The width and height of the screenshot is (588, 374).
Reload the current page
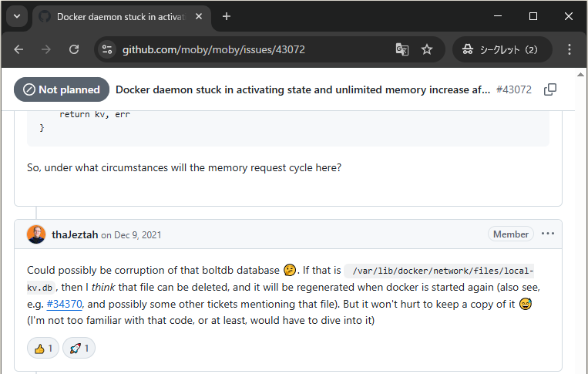coord(74,49)
